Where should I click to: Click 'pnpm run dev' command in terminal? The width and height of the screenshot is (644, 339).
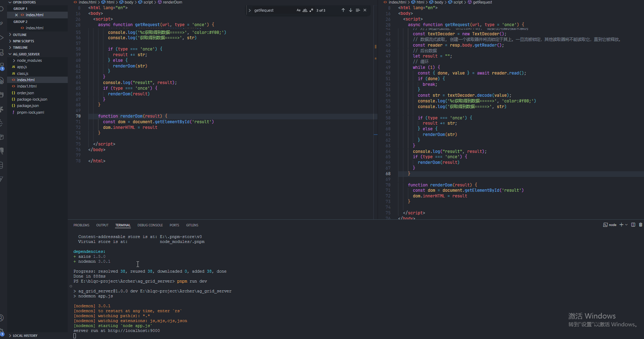pyautogui.click(x=192, y=281)
